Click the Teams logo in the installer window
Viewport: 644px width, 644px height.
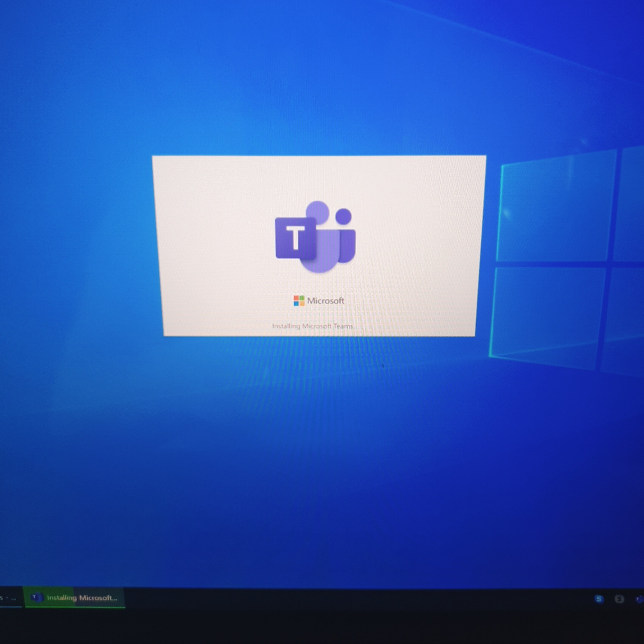315,237
